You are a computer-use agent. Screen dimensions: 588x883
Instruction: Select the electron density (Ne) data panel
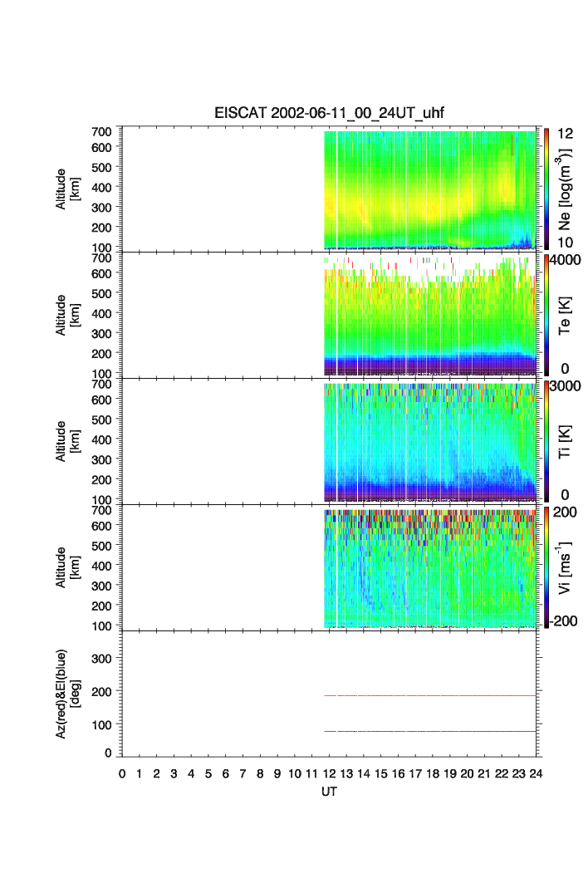[x=429, y=189]
